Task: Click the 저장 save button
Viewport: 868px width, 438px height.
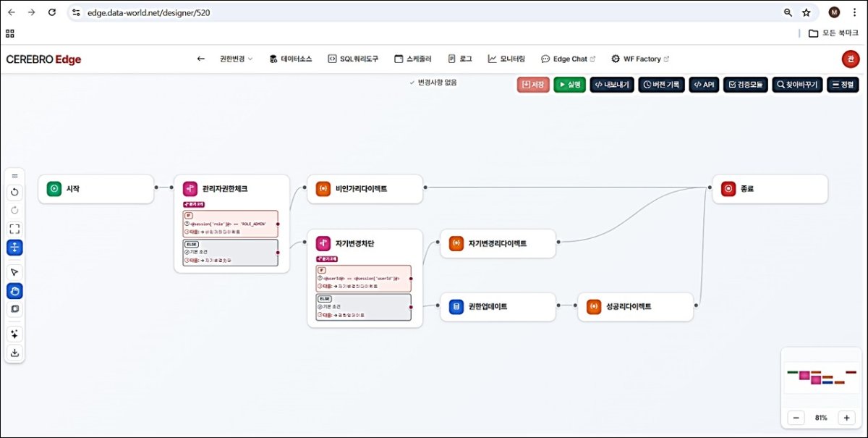Action: [533, 85]
